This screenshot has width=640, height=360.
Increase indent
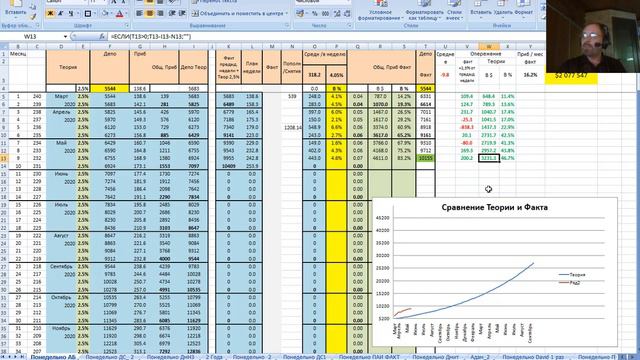point(182,13)
